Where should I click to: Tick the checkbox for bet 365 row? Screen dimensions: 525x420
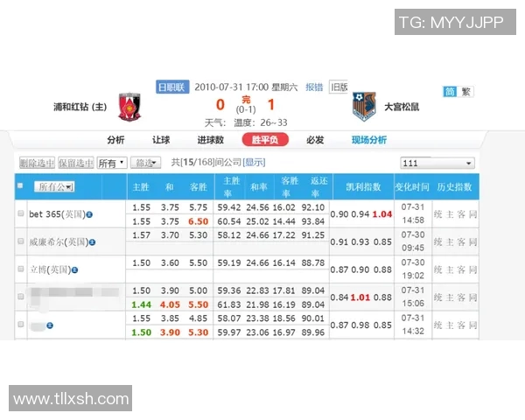21,213
